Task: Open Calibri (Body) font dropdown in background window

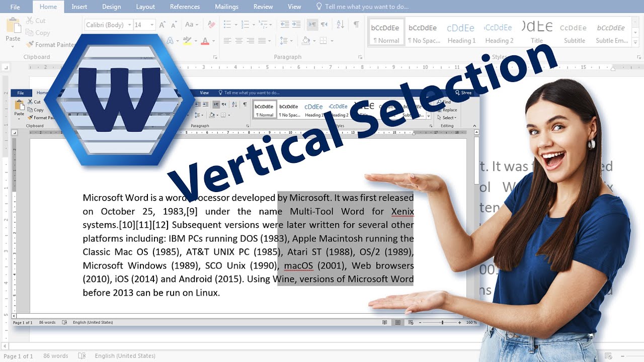Action: pos(129,25)
